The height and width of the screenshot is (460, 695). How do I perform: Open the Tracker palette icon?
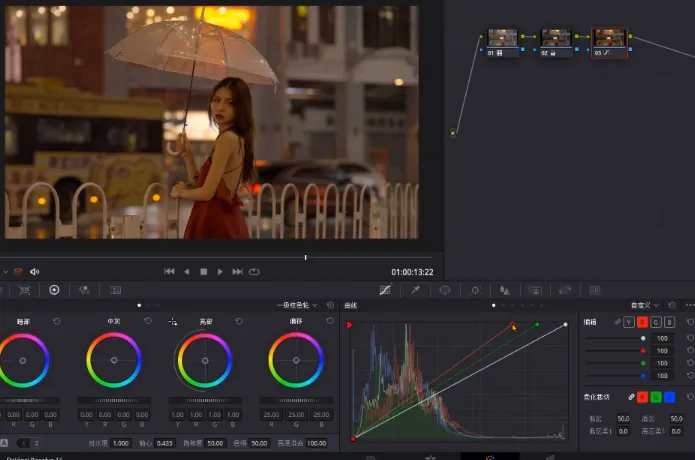(475, 290)
